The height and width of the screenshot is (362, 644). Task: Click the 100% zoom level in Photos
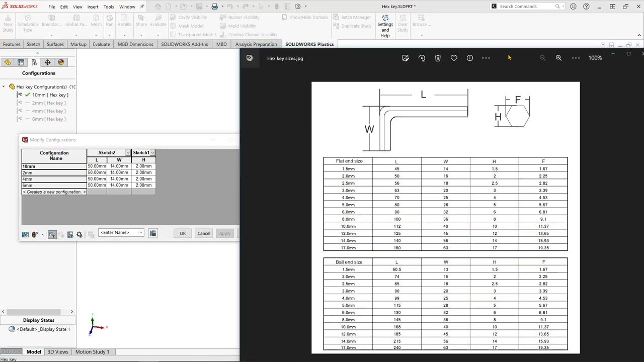[595, 58]
